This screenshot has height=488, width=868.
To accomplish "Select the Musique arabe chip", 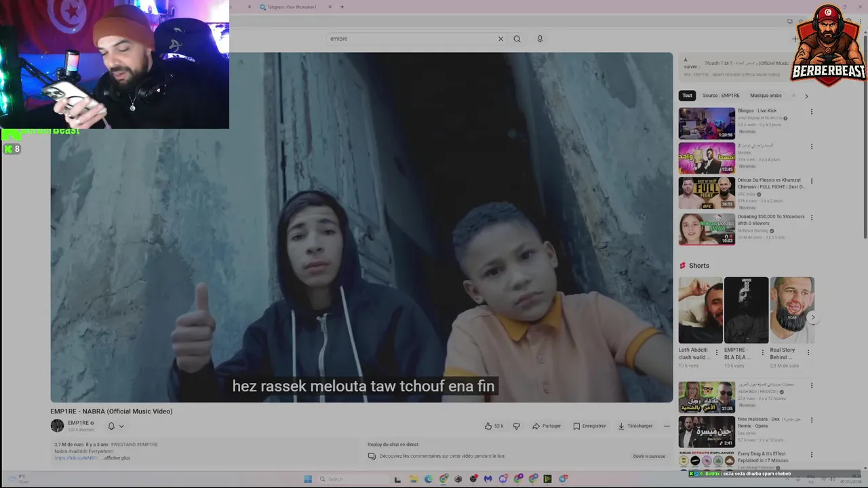I will [x=766, y=96].
